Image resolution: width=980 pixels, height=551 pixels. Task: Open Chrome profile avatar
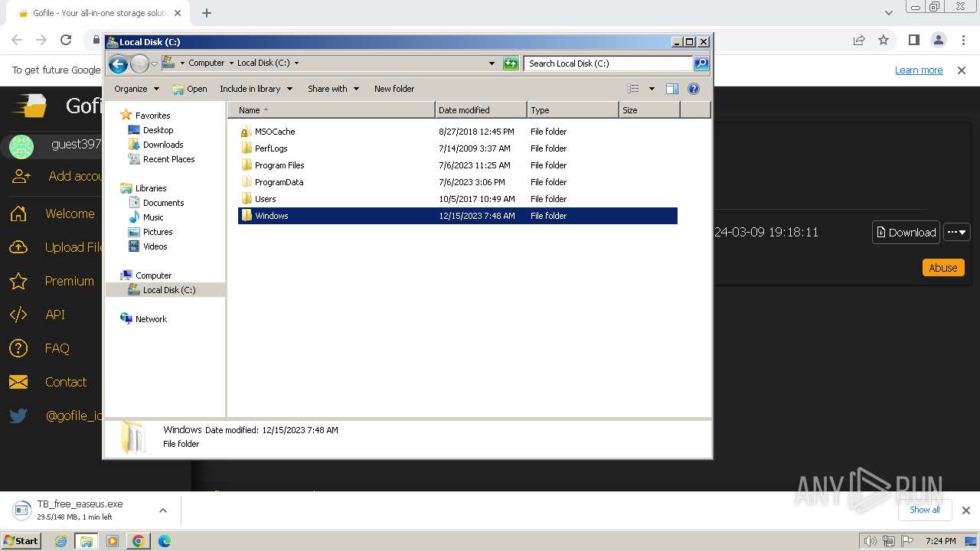(x=938, y=40)
